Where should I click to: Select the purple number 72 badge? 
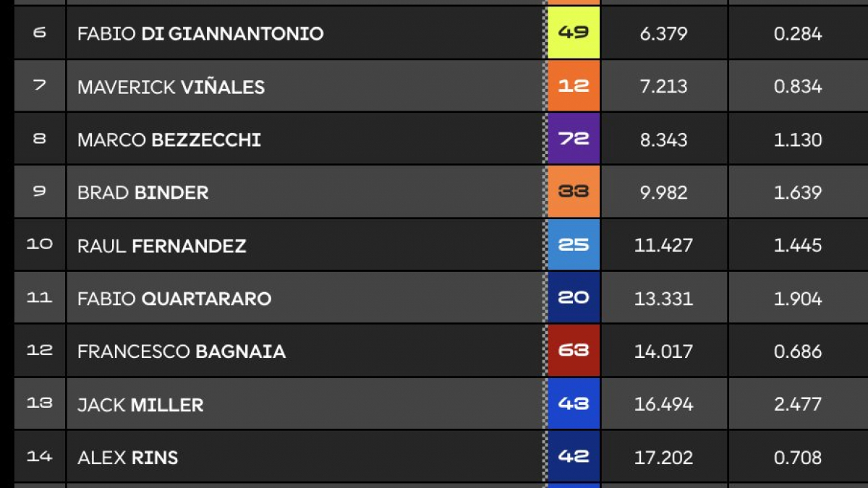click(574, 139)
